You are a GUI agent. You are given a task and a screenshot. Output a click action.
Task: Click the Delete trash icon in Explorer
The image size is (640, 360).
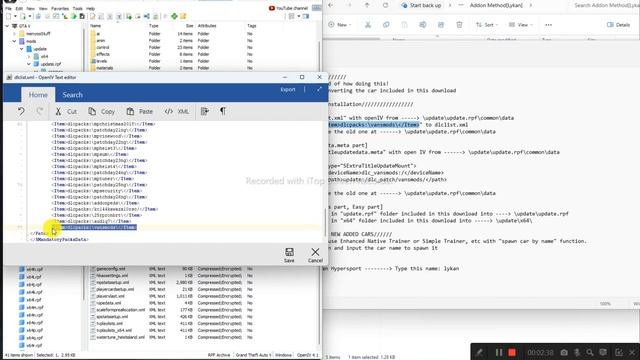(x=459, y=25)
